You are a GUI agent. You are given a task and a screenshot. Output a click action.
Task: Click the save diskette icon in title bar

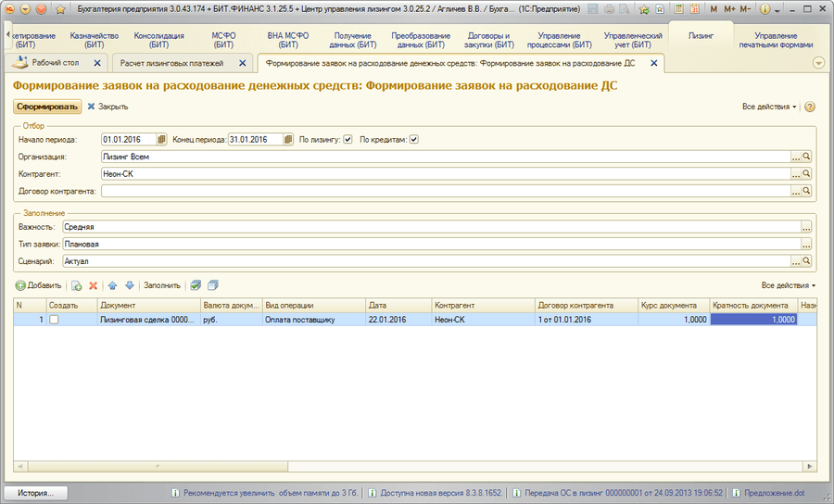[592, 9]
